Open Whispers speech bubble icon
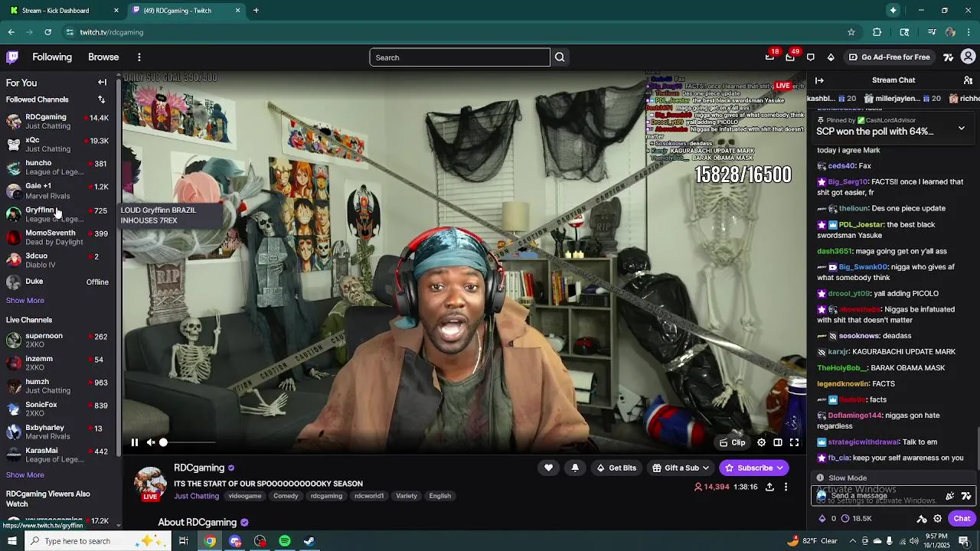This screenshot has width=980, height=551. coord(811,57)
